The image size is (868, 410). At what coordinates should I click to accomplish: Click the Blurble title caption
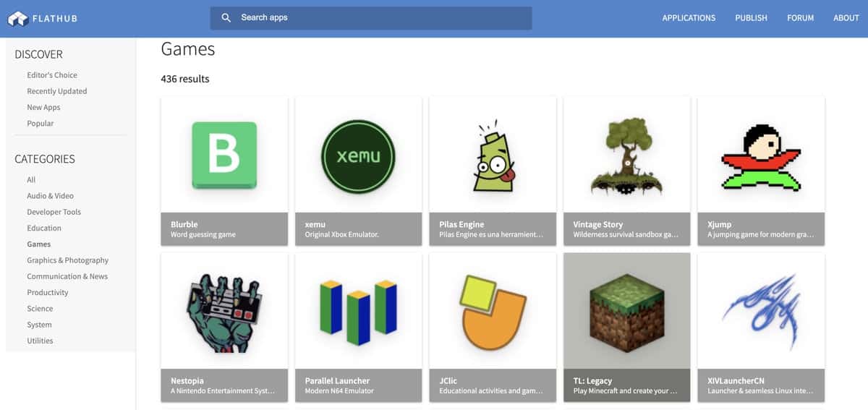coord(184,224)
